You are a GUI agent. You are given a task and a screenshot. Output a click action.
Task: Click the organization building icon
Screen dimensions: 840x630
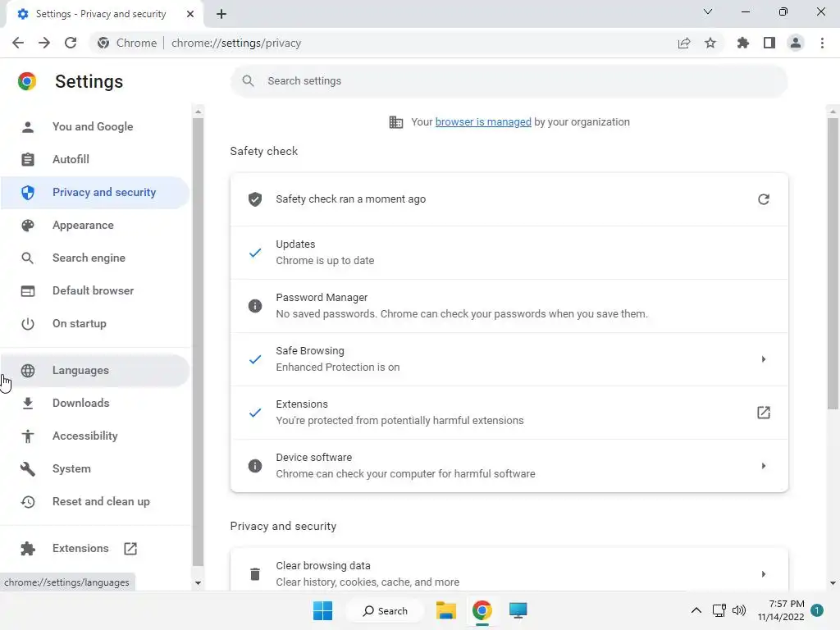pyautogui.click(x=396, y=122)
